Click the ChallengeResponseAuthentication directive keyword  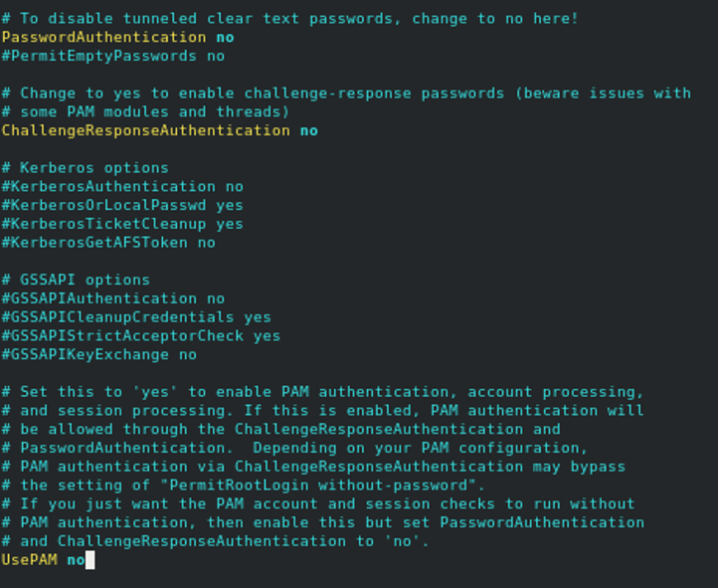[x=145, y=130]
